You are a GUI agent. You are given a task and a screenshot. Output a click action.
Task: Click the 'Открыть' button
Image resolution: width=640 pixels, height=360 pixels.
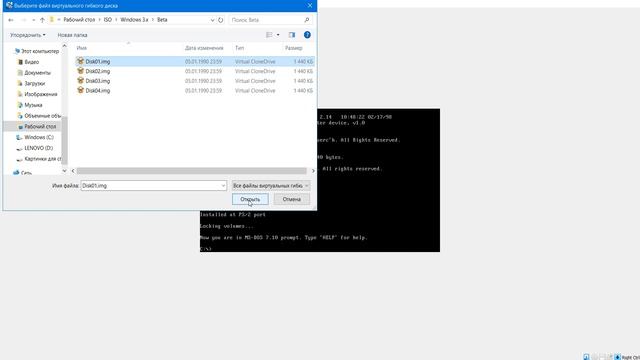pos(250,199)
